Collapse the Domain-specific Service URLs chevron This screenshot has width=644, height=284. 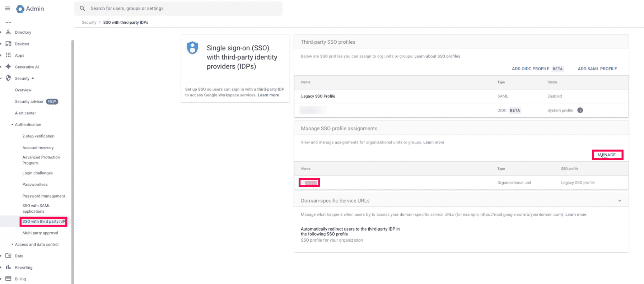pos(620,200)
